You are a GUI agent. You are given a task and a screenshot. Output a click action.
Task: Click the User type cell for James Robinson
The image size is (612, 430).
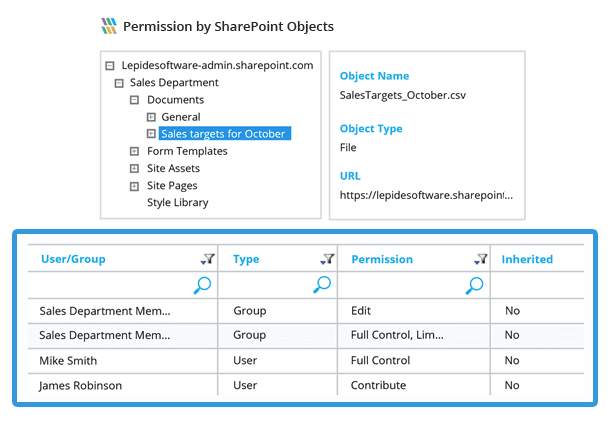[x=278, y=385]
